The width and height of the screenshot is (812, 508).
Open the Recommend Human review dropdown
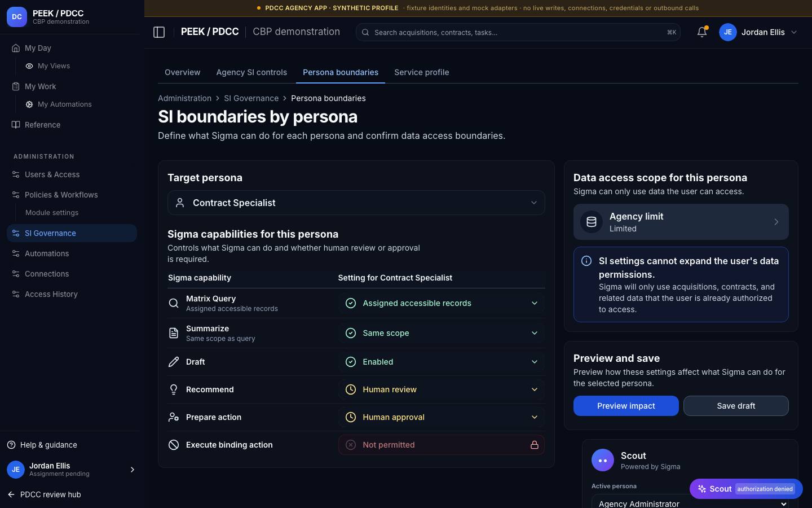pos(442,389)
